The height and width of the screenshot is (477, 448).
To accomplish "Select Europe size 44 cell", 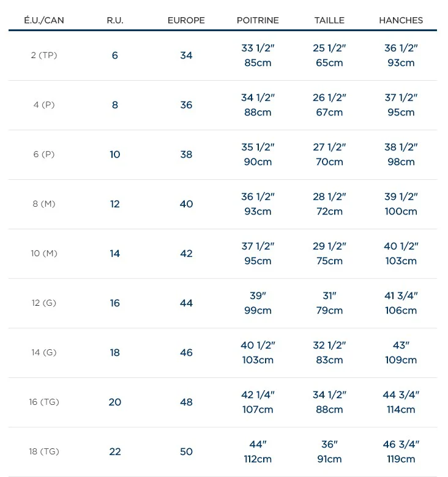I will (x=186, y=303).
